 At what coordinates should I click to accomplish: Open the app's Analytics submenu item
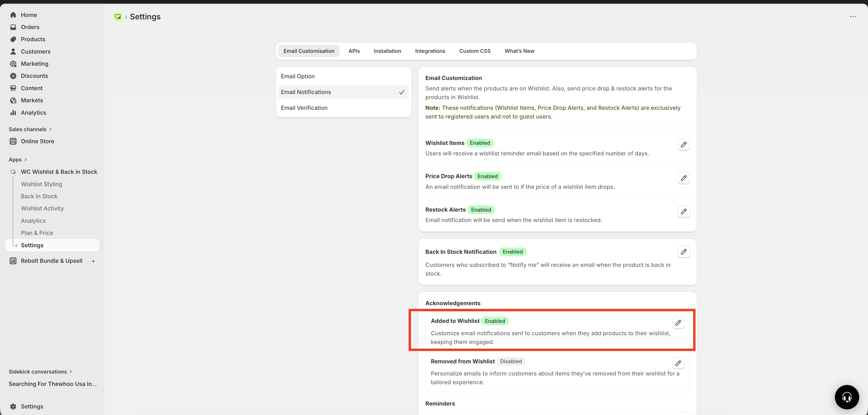click(33, 221)
